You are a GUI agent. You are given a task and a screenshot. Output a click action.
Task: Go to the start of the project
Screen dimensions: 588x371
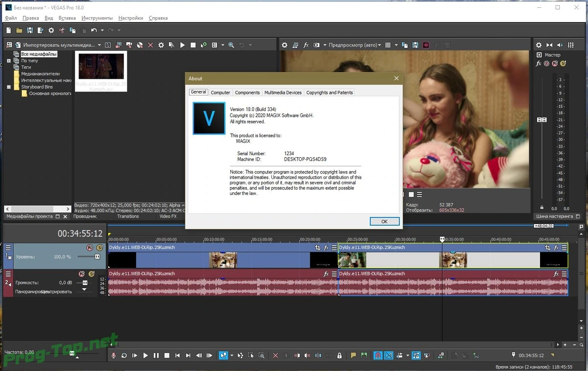click(178, 355)
